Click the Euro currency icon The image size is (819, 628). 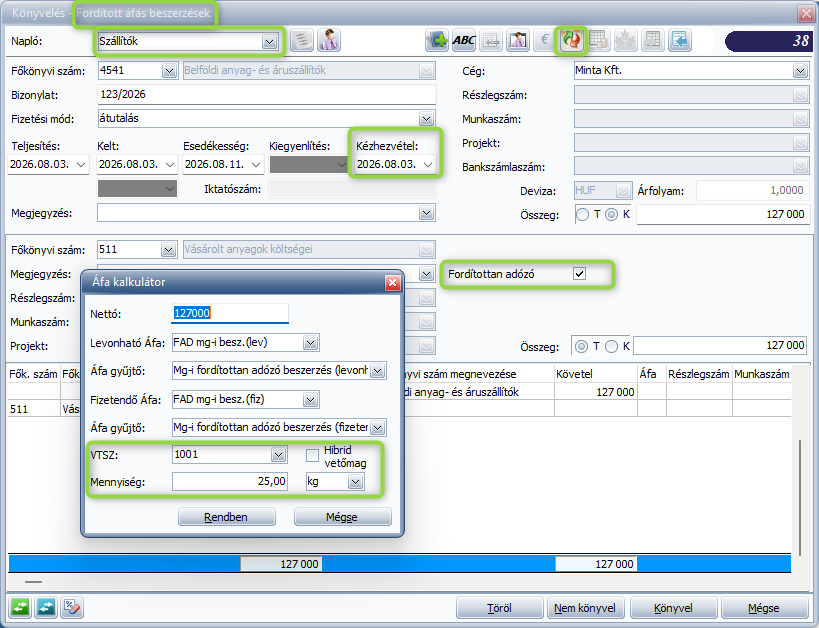click(544, 40)
